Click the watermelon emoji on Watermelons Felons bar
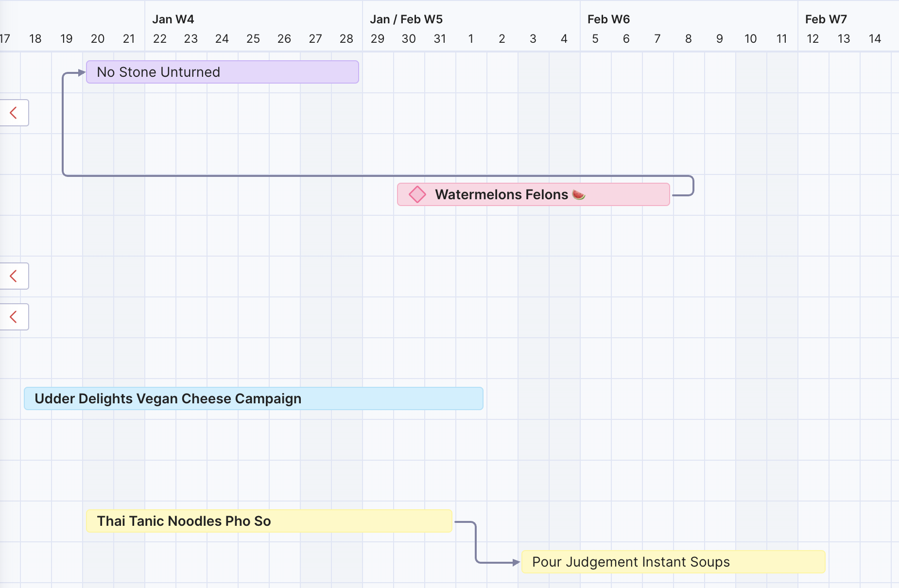 (579, 195)
